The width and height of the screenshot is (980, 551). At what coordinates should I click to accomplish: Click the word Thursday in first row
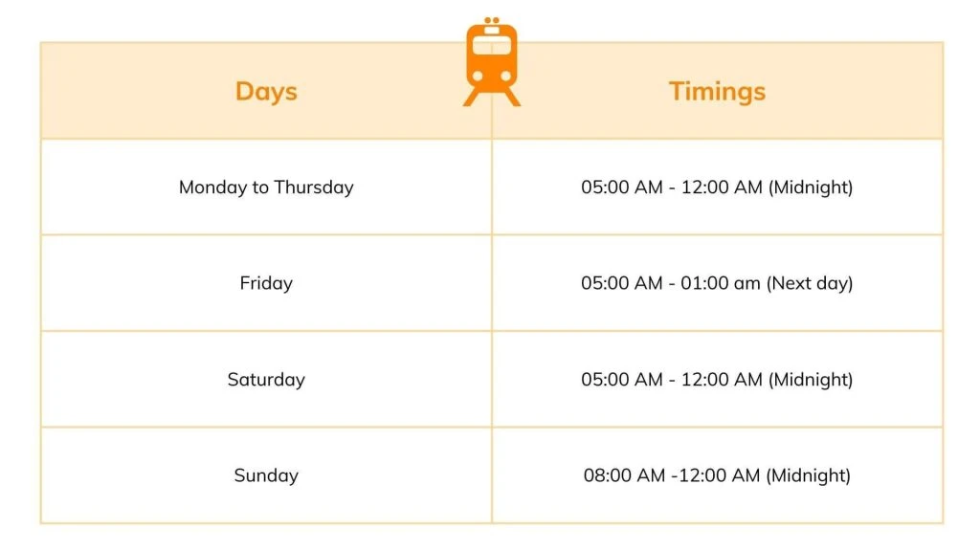click(314, 187)
